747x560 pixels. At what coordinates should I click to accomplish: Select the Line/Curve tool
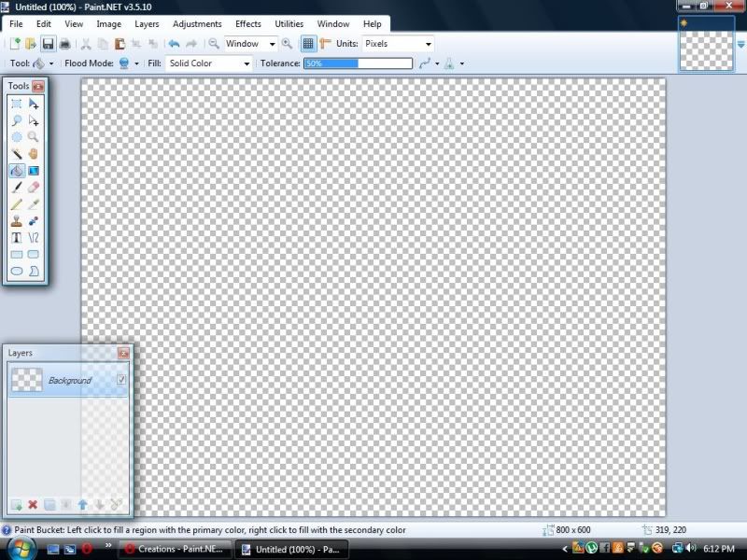(x=34, y=238)
